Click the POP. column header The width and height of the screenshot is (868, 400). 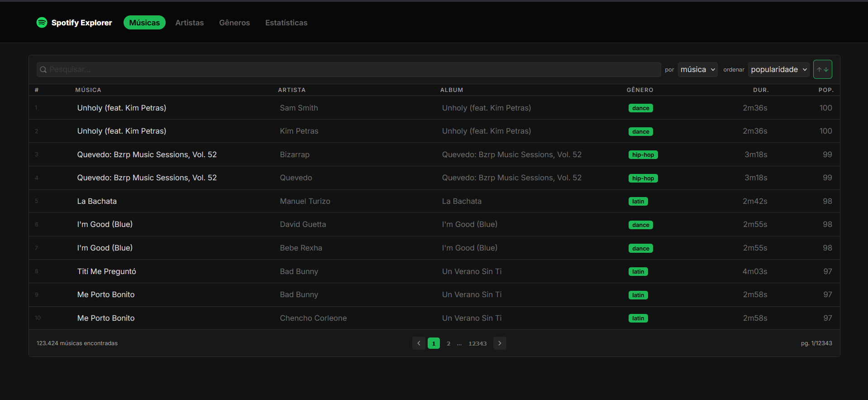(826, 90)
